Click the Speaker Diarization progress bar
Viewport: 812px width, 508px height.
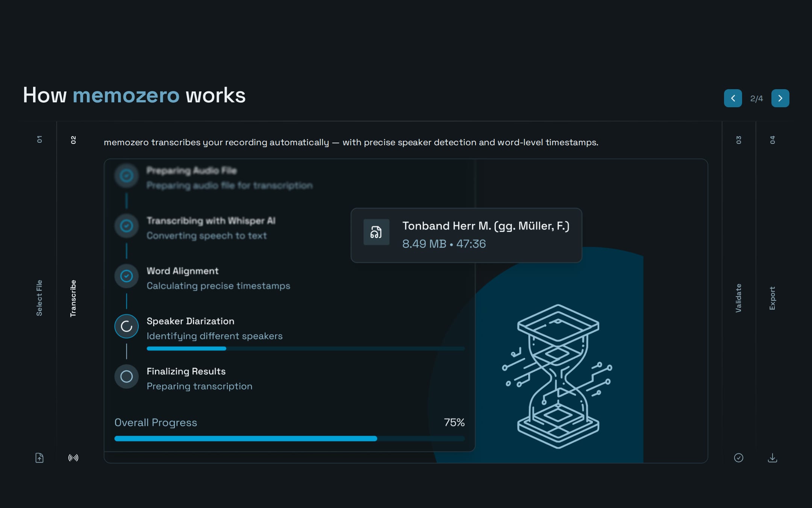coord(306,348)
